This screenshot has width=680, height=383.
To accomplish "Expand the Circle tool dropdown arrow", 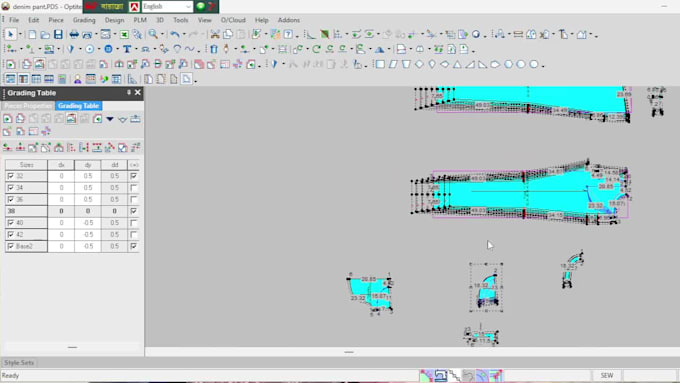I will [x=98, y=49].
